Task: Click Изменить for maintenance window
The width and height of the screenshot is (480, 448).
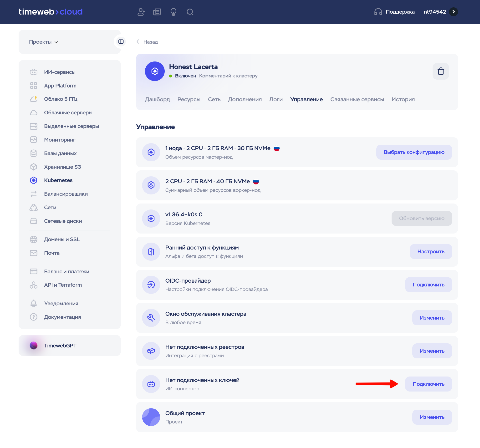Action: click(432, 318)
